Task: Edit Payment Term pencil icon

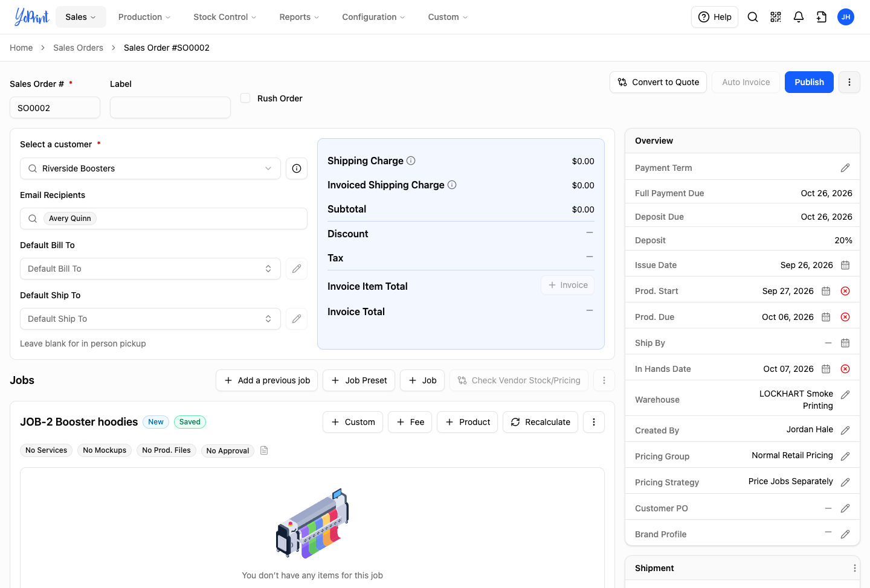Action: tap(845, 168)
